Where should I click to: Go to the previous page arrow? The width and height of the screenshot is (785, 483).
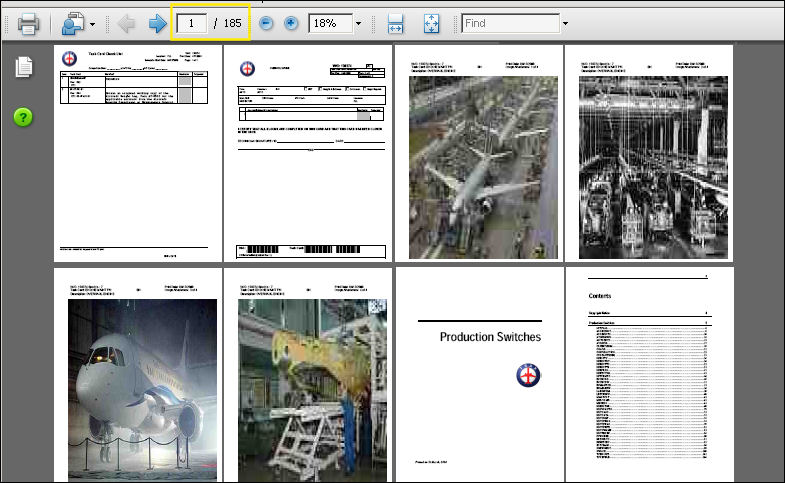tap(126, 24)
